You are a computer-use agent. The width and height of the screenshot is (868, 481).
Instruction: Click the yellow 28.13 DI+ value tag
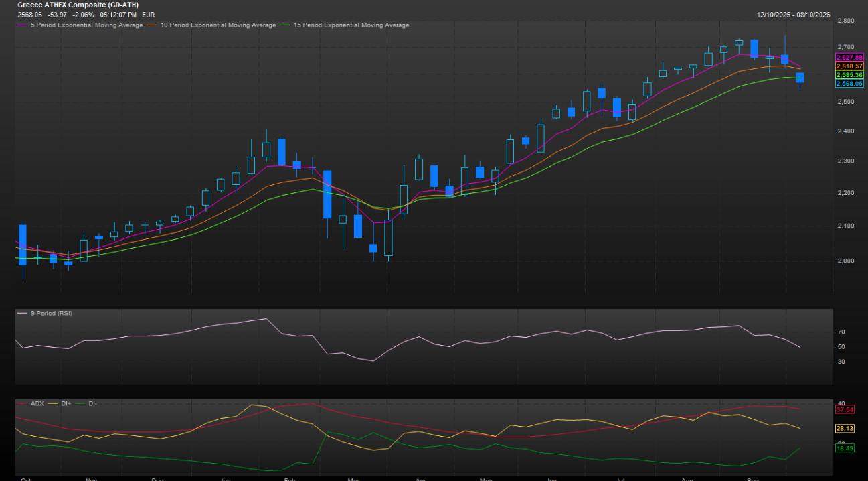pos(846,428)
